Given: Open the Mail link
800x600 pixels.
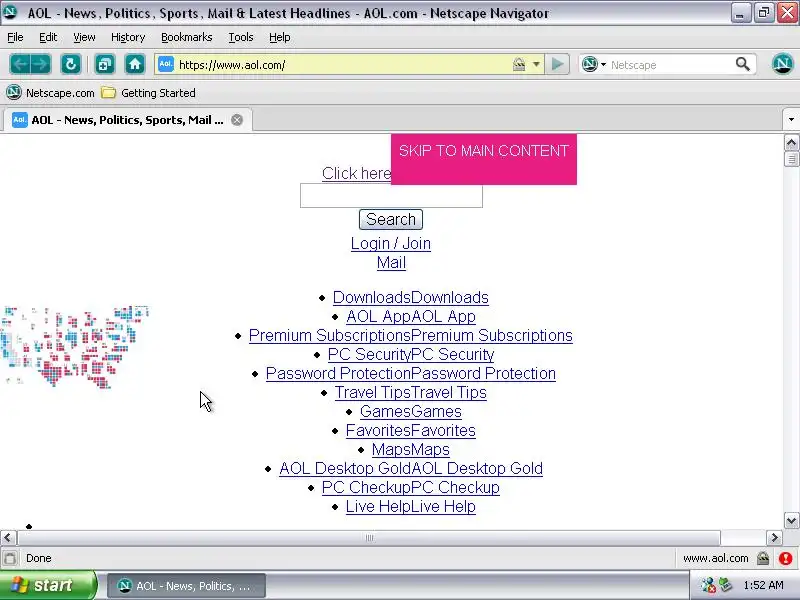Looking at the screenshot, I should 391,263.
